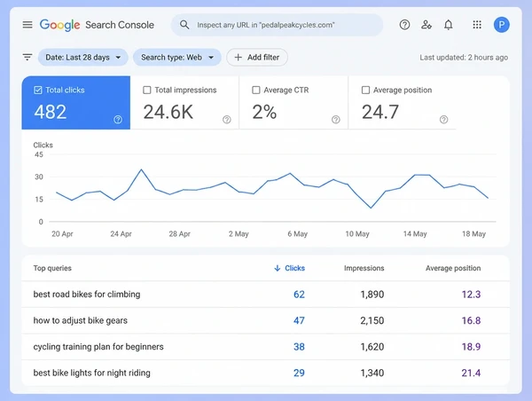Open the hamburger main menu
Viewport: 532px width, 401px height.
(27, 25)
